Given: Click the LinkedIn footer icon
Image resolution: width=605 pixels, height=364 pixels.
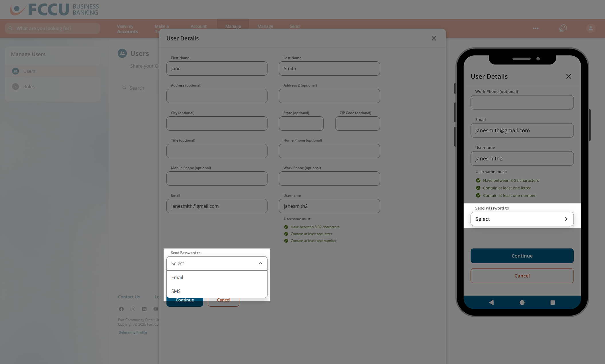Looking at the screenshot, I should tap(144, 309).
